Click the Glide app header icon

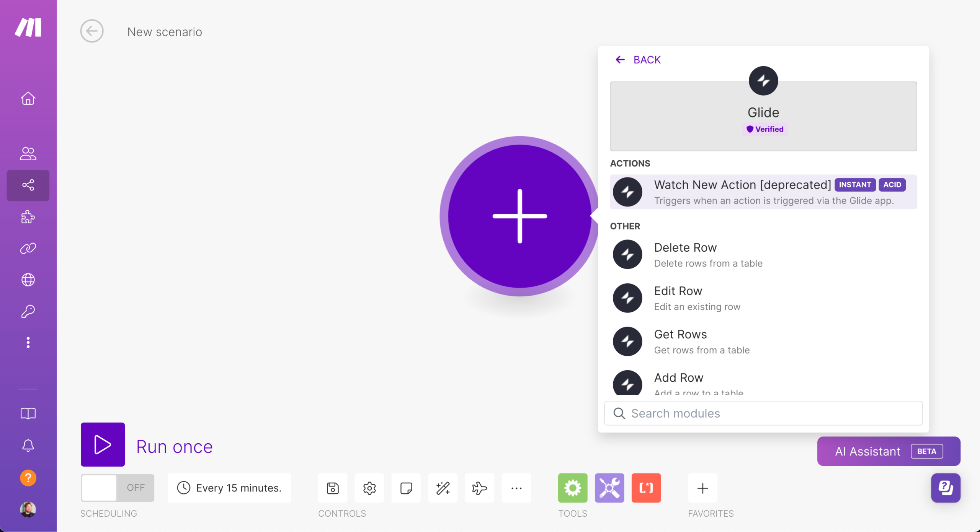(x=763, y=81)
